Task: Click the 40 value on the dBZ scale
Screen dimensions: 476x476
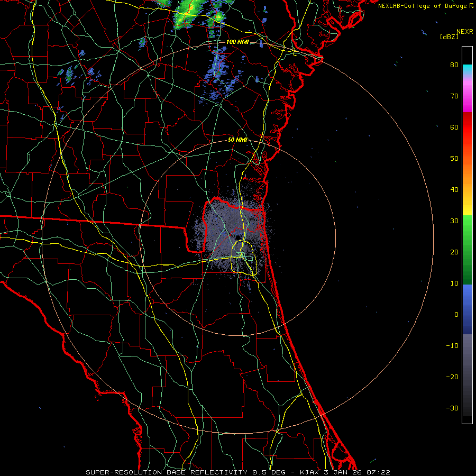Action: click(x=454, y=190)
